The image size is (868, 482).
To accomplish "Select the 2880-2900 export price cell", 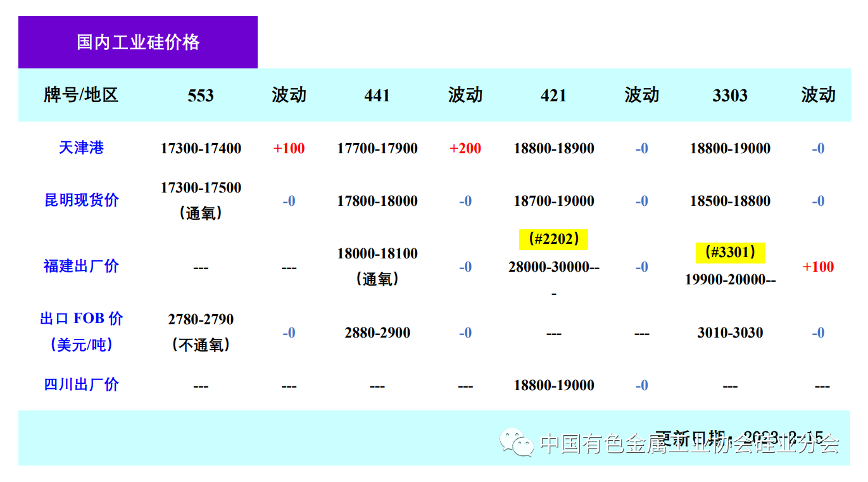I will coord(377,333).
